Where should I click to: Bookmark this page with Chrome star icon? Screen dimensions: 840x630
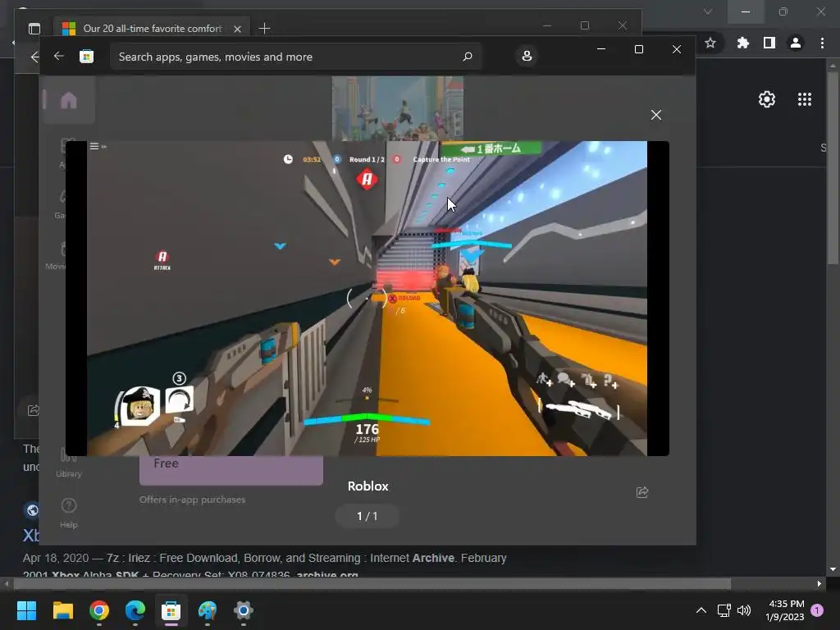click(710, 43)
